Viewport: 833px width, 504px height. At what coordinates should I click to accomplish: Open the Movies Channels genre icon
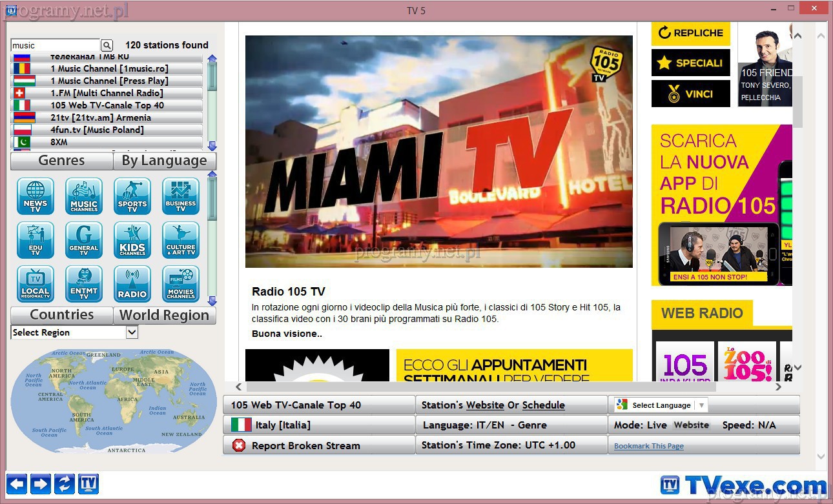181,284
